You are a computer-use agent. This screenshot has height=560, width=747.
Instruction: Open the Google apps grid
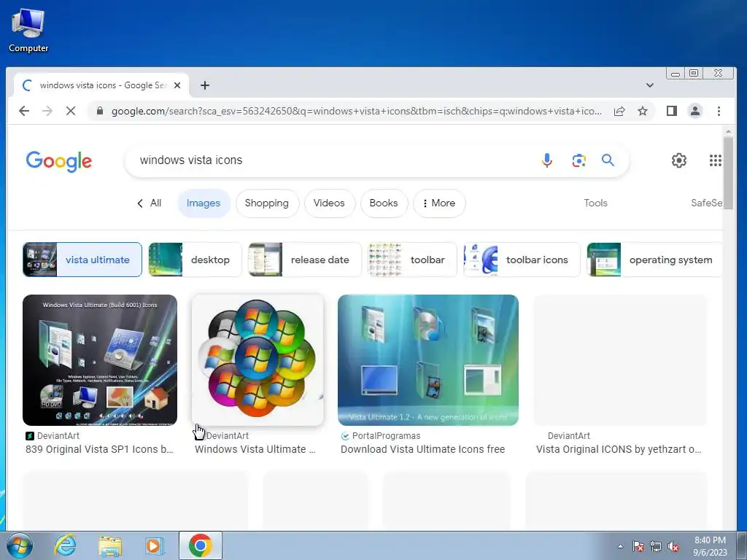click(x=715, y=160)
